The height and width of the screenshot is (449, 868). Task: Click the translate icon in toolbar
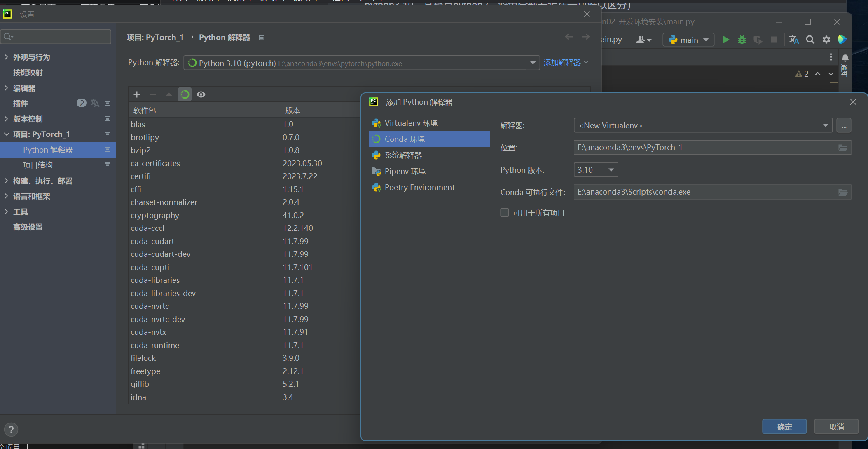793,40
